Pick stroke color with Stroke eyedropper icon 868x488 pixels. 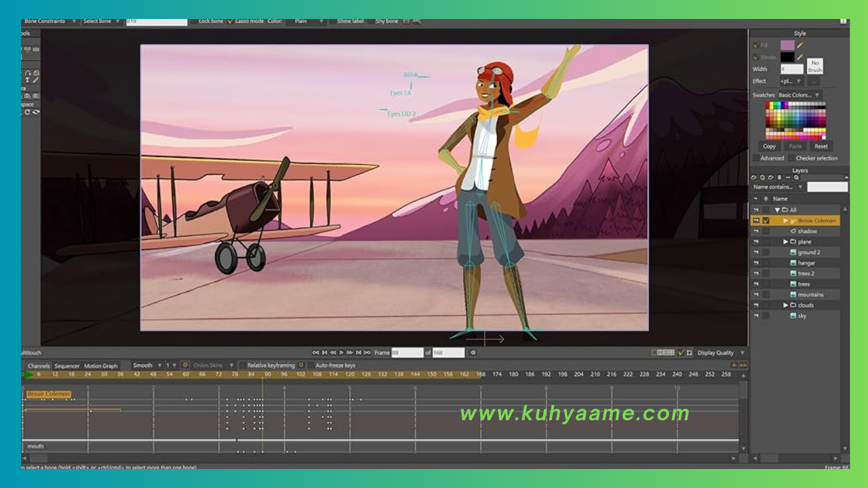[800, 57]
